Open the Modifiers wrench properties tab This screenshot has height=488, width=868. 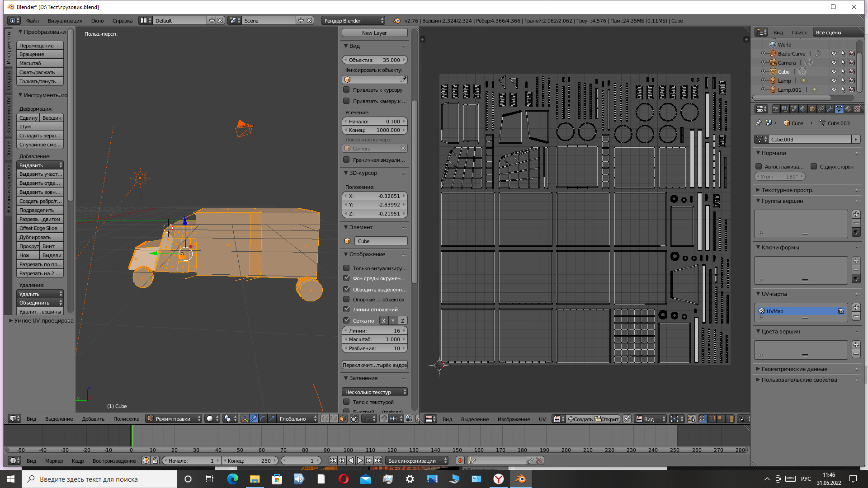[x=830, y=109]
